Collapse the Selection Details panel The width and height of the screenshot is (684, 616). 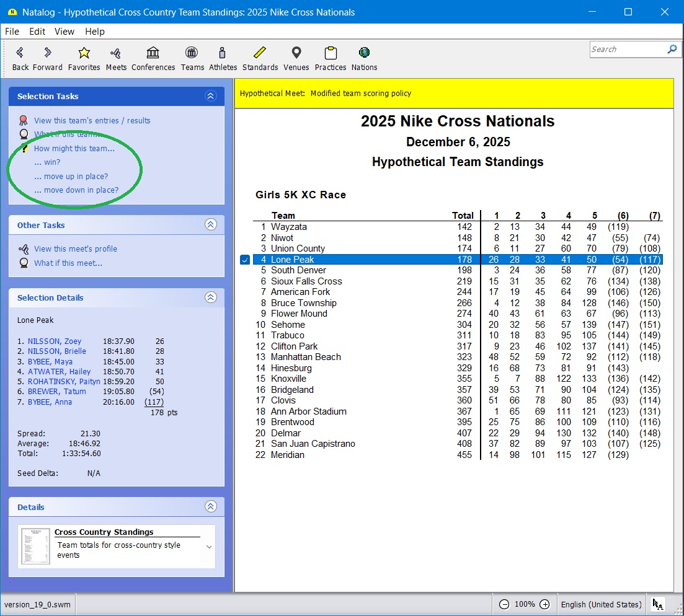tap(210, 297)
